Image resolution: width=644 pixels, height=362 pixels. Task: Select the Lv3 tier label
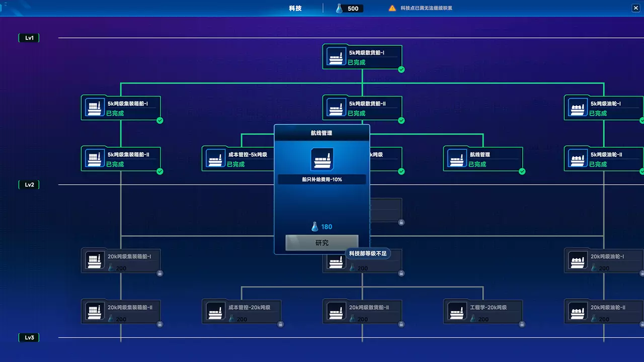[x=29, y=337]
